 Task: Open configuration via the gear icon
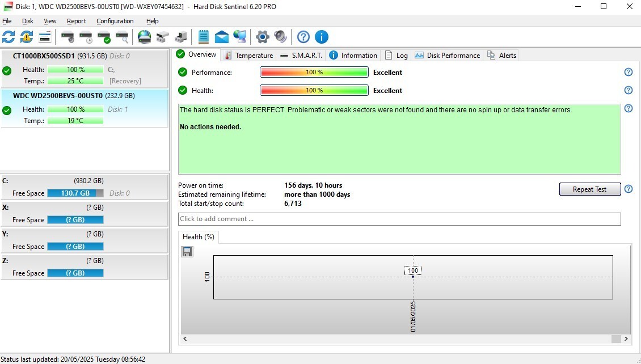tap(263, 37)
